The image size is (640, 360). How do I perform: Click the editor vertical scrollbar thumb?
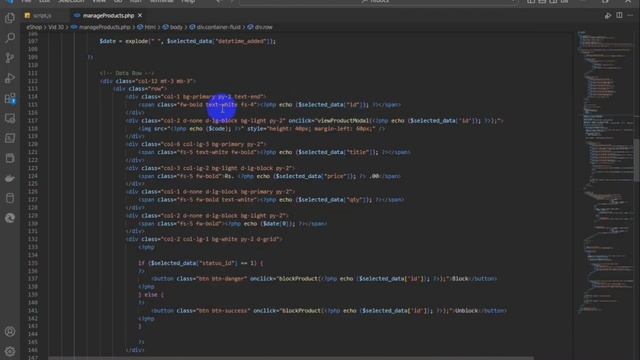point(637,159)
